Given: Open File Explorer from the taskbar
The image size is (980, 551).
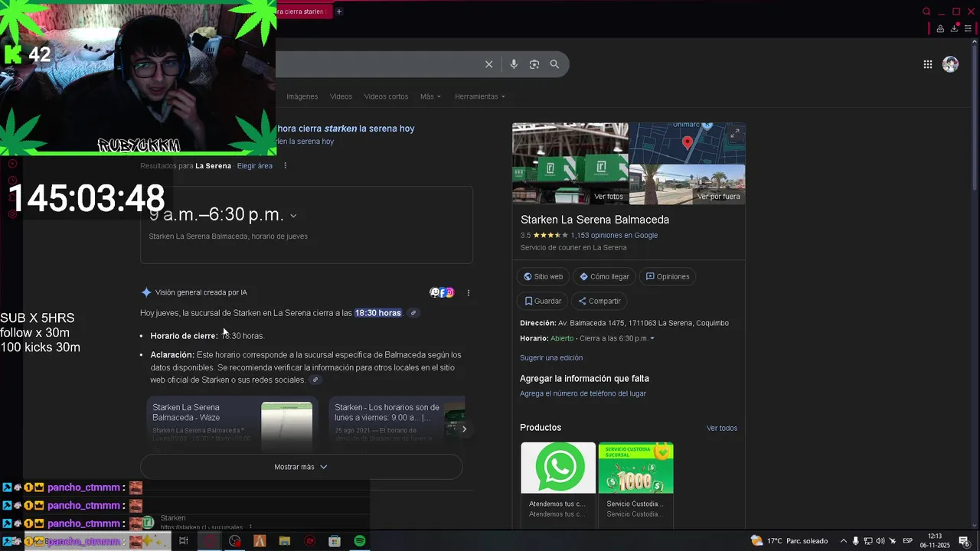Looking at the screenshot, I should [x=285, y=541].
